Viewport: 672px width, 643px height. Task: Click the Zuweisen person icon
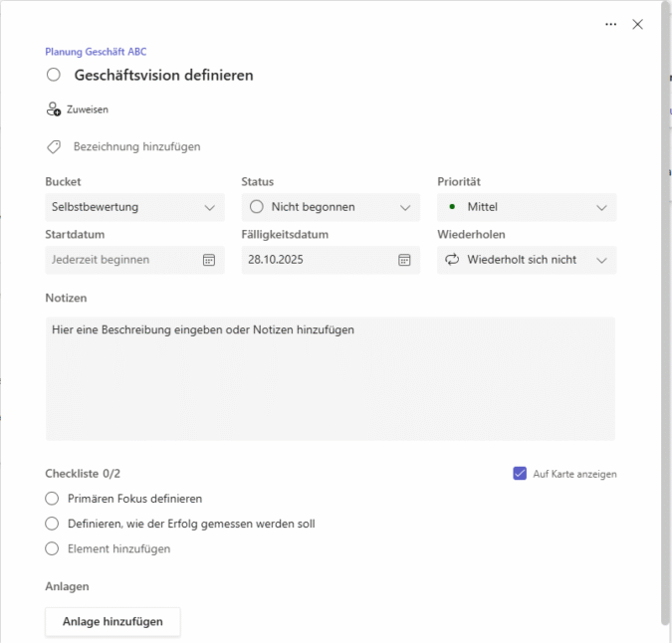(x=54, y=109)
